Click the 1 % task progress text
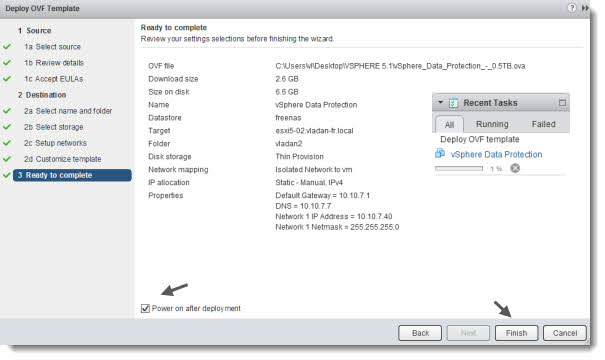Viewport: 605px width, 360px height. pos(496,169)
